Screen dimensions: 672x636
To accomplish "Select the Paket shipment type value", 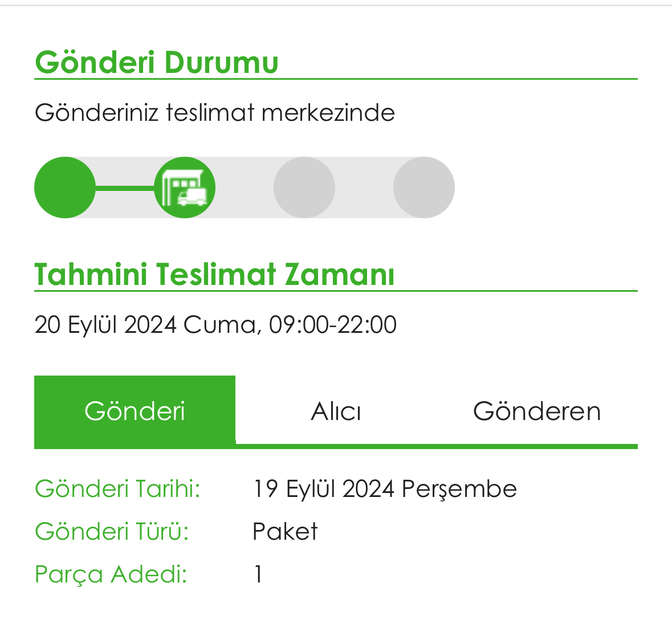I will click(285, 532).
